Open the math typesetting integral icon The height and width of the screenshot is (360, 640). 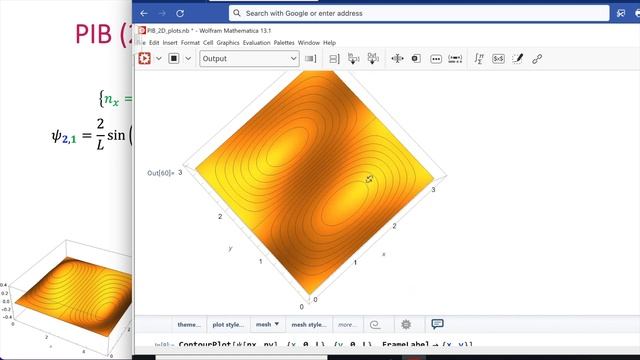click(479, 59)
